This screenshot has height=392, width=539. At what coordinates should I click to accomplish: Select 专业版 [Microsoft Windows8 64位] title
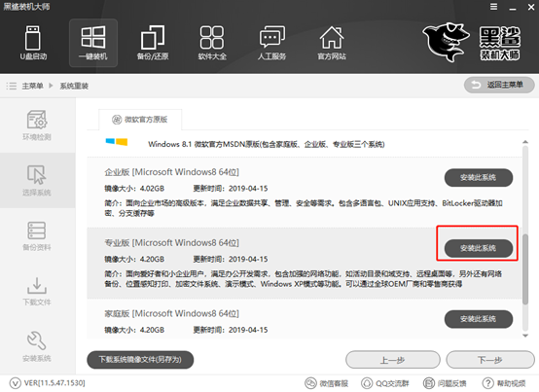(x=171, y=242)
